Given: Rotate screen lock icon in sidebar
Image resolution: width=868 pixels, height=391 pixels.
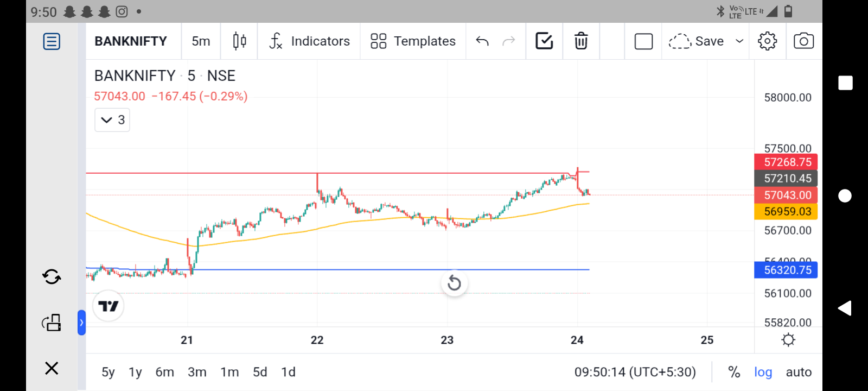Looking at the screenshot, I should pyautogui.click(x=52, y=323).
